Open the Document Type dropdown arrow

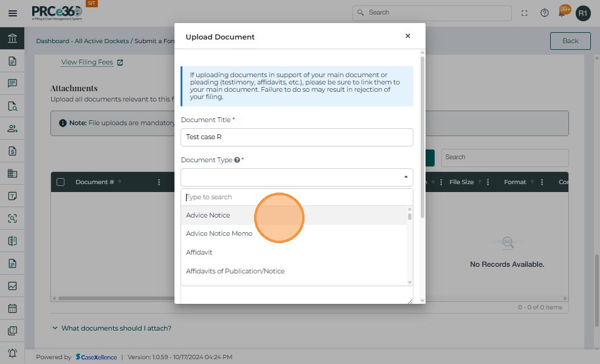(x=405, y=177)
